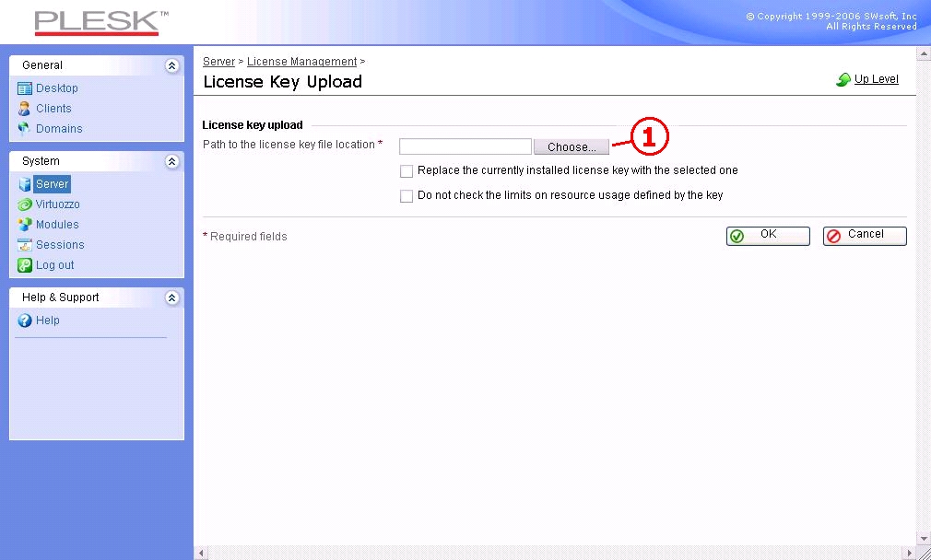Click the Virtuozzo icon in System panel
931x560 pixels.
click(25, 204)
